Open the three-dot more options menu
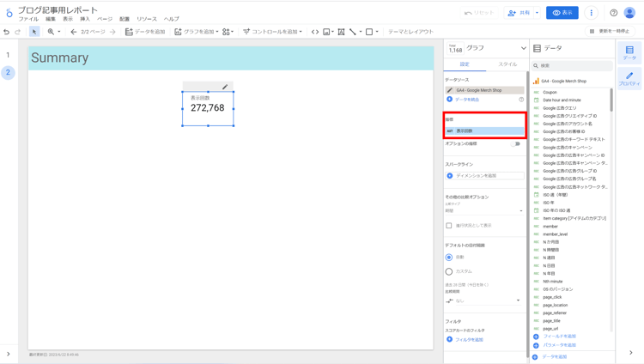The width and height of the screenshot is (644, 364). click(x=591, y=13)
